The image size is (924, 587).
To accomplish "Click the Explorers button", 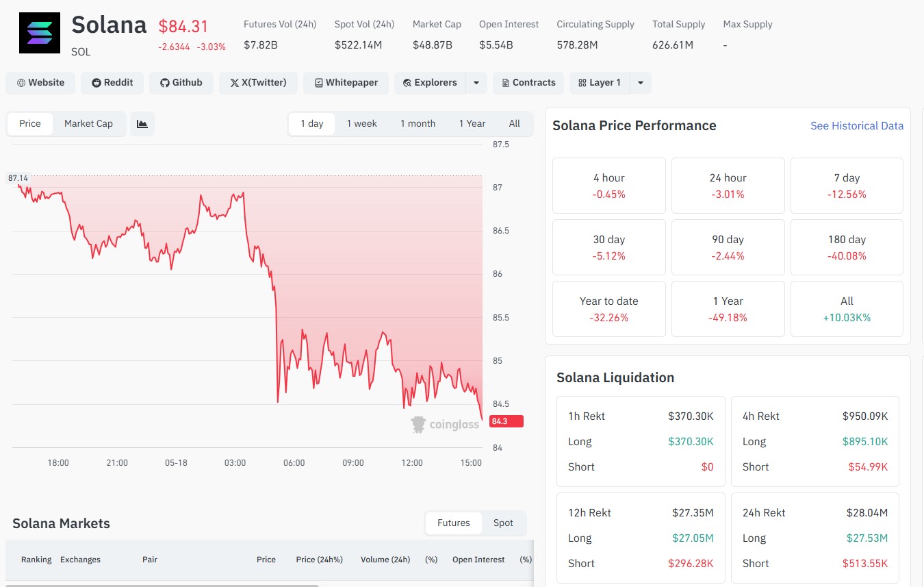I will coord(430,83).
